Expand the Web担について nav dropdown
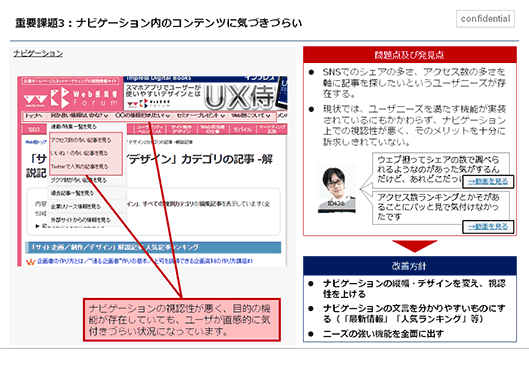 point(251,116)
